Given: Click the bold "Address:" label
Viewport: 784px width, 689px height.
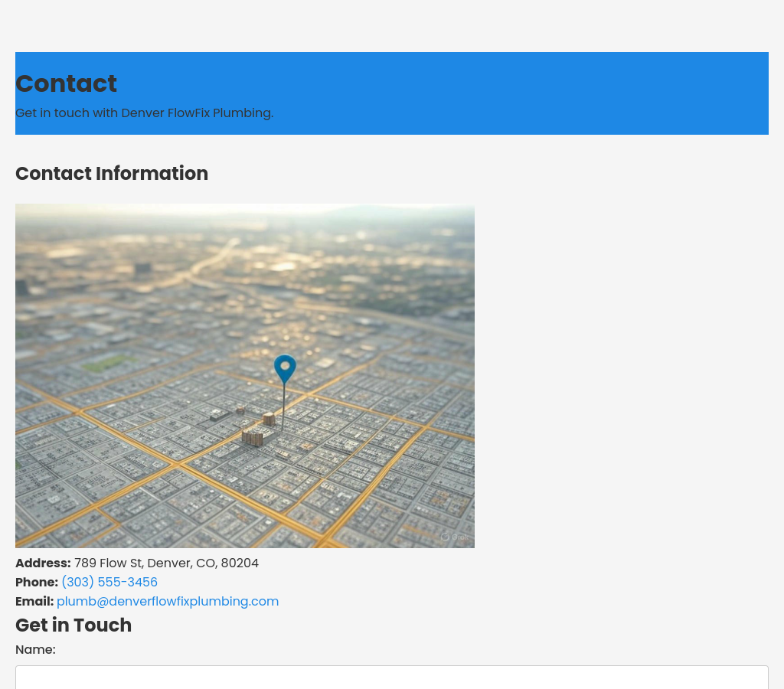Looking at the screenshot, I should (43, 563).
